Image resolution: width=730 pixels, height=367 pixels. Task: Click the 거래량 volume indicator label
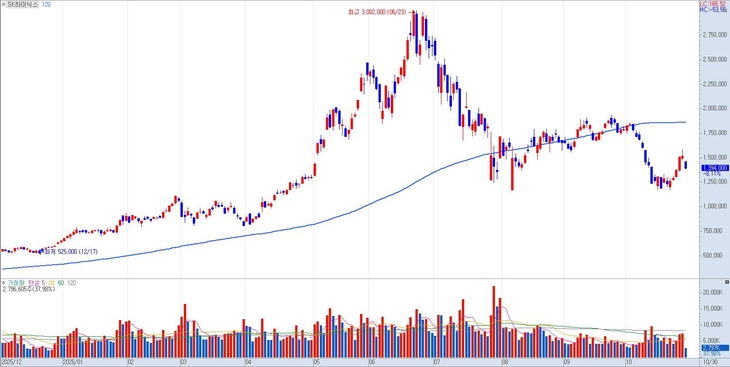pos(15,283)
